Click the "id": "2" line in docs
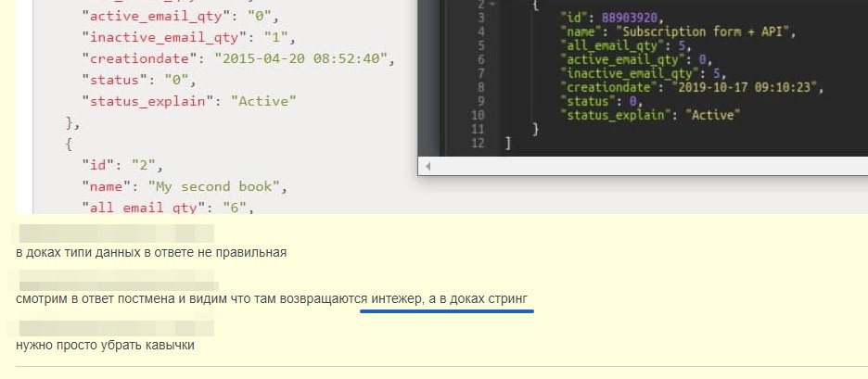868x379 pixels. pos(122,165)
